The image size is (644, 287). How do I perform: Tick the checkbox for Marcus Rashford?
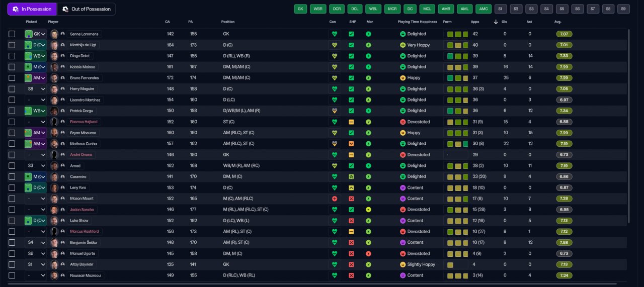(x=12, y=232)
